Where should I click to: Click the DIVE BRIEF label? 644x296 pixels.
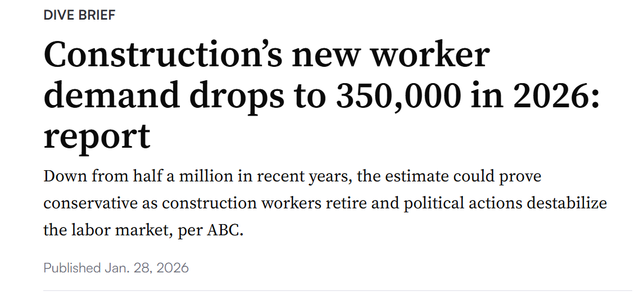[79, 15]
